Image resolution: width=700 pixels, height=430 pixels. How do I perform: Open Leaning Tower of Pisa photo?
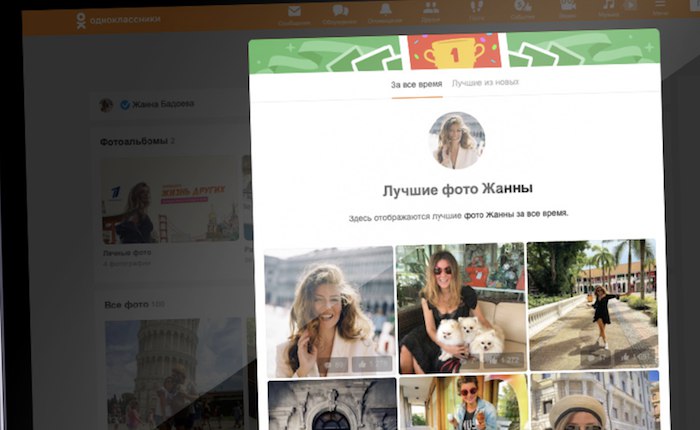(x=175, y=374)
